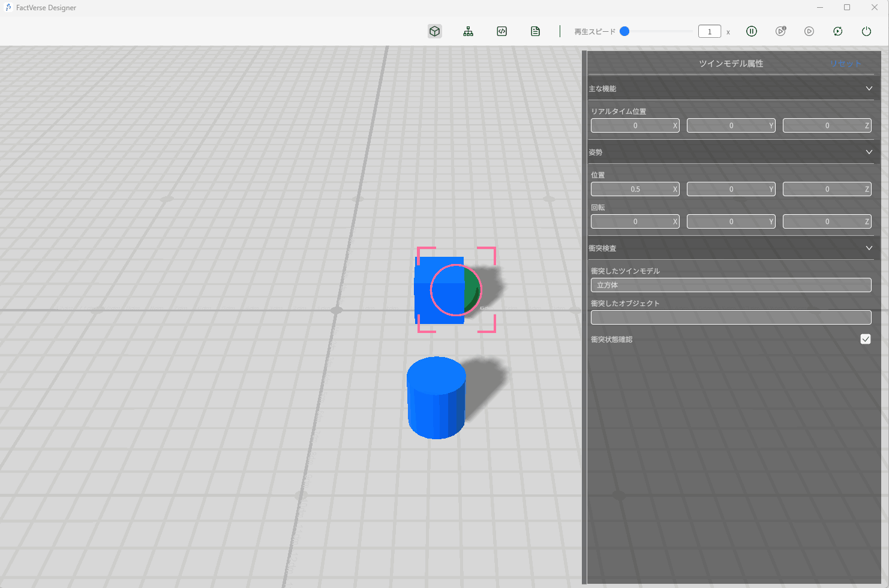This screenshot has height=588, width=889.
Task: Collapse the 主な機能 section
Action: [x=869, y=89]
